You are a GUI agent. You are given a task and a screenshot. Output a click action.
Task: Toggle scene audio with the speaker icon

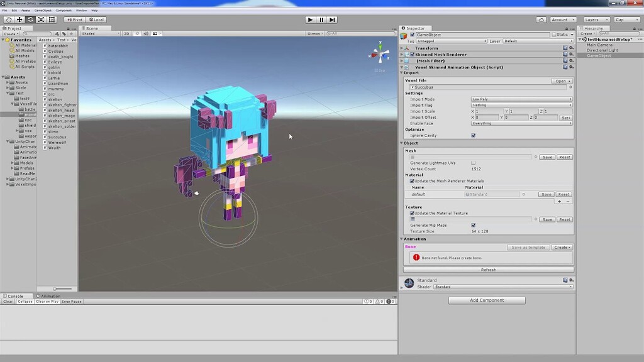(146, 34)
